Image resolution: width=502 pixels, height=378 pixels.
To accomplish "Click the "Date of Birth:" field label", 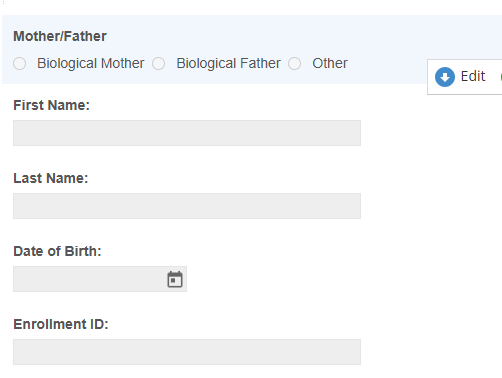I will [x=57, y=251].
